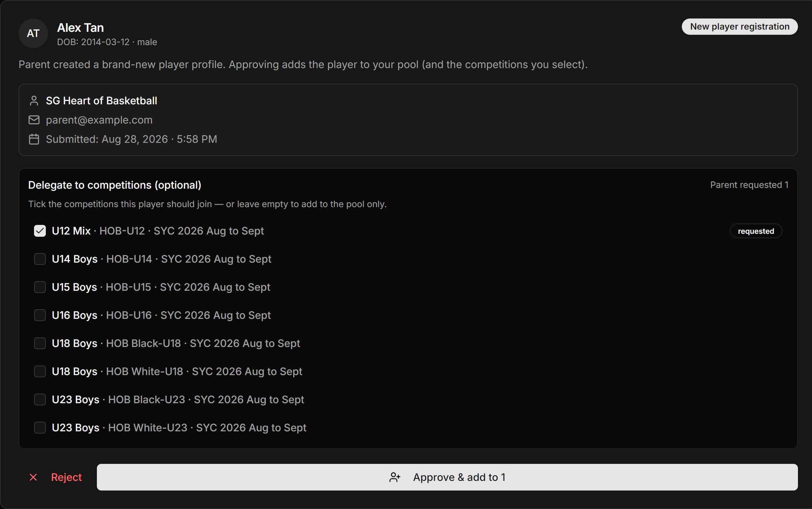
Task: Tick the U14 Boys HOB-U14 checkbox
Action: click(40, 259)
